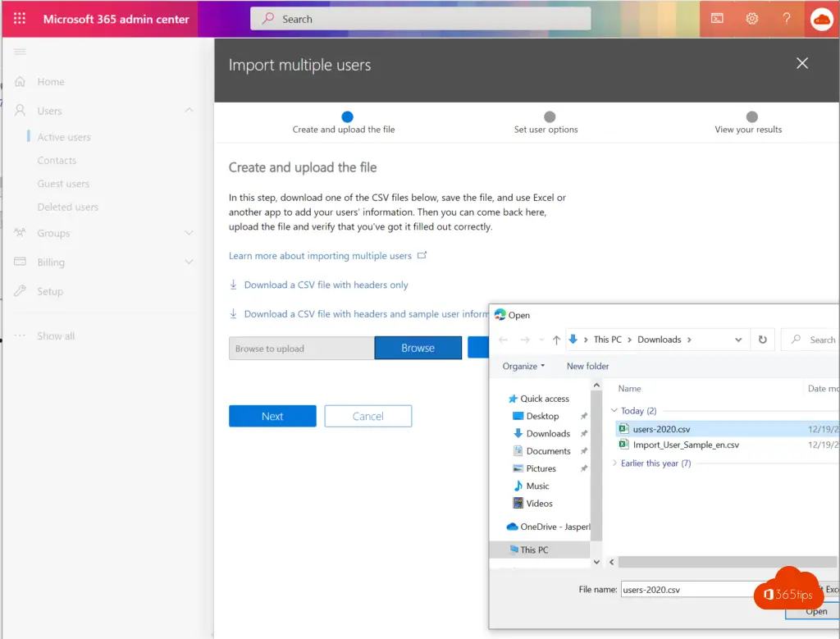Image resolution: width=840 pixels, height=639 pixels.
Task: Click the Create and upload the file step
Action: point(344,123)
